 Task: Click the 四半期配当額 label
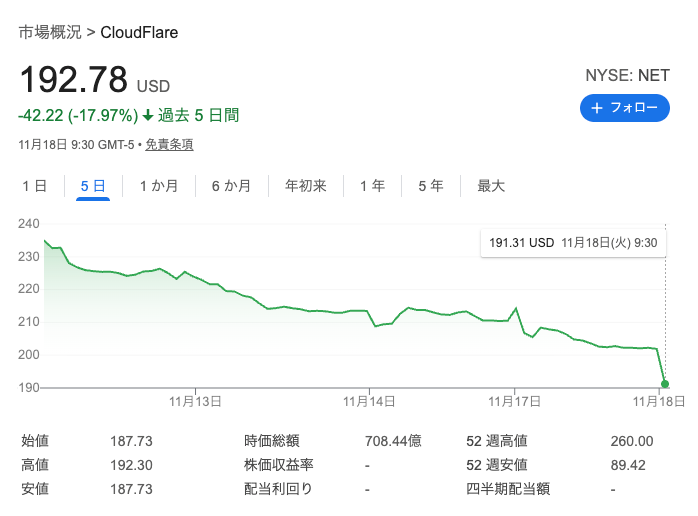(x=508, y=489)
